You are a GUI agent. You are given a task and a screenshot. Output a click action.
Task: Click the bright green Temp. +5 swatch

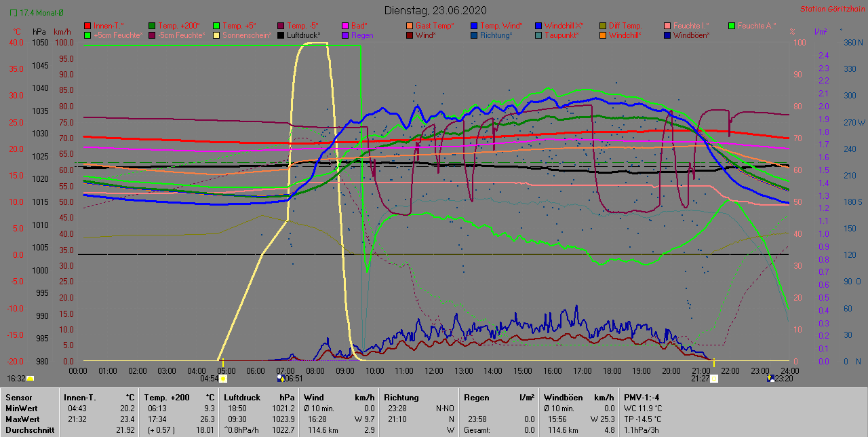click(x=216, y=26)
